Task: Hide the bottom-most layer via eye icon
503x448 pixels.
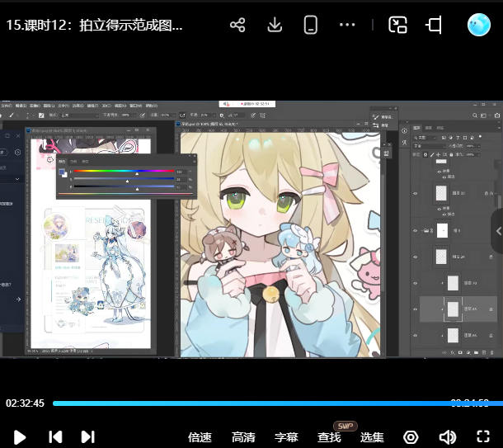Action: pyautogui.click(x=416, y=335)
